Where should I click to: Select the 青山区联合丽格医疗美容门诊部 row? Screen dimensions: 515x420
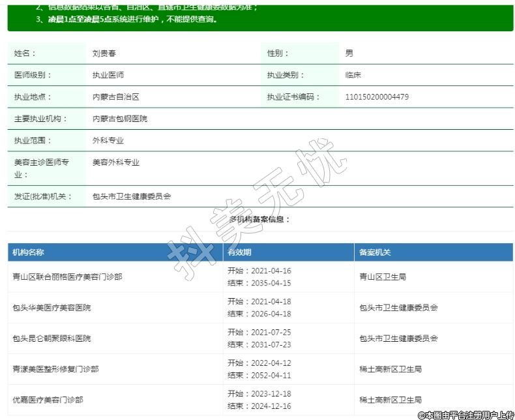[67, 277]
